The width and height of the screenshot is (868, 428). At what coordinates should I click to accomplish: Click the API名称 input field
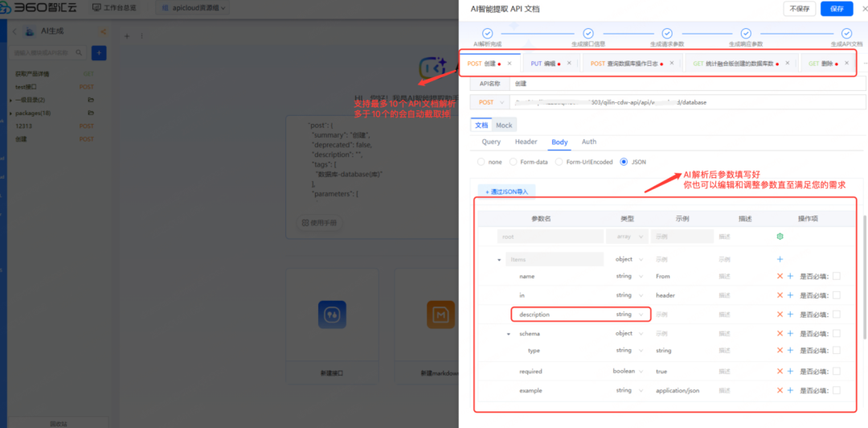pyautogui.click(x=687, y=83)
